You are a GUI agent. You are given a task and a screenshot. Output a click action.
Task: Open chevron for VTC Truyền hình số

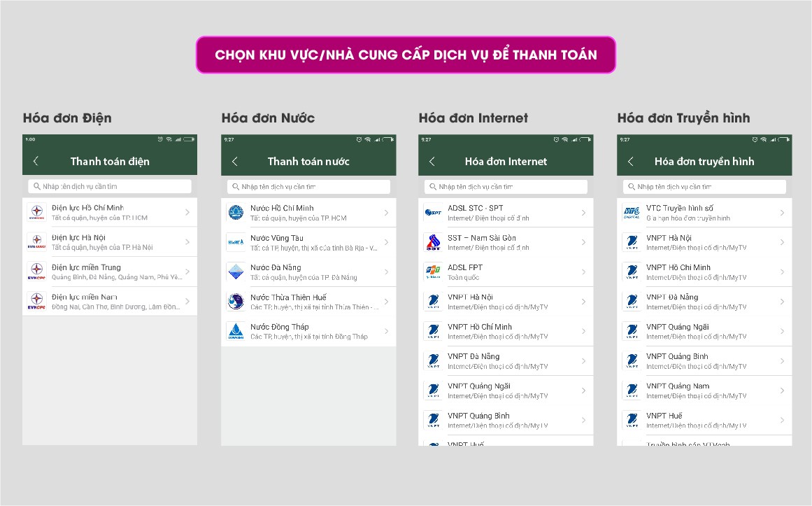[782, 213]
